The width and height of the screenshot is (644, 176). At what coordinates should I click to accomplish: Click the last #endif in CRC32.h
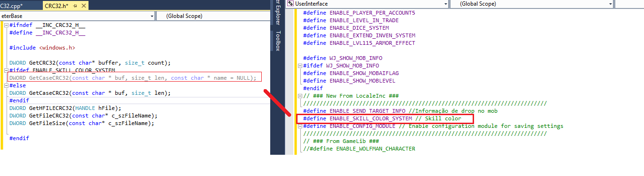pyautogui.click(x=19, y=138)
